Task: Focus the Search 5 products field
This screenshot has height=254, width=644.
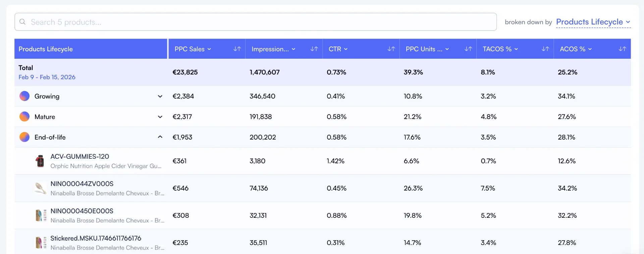Action: pyautogui.click(x=256, y=22)
